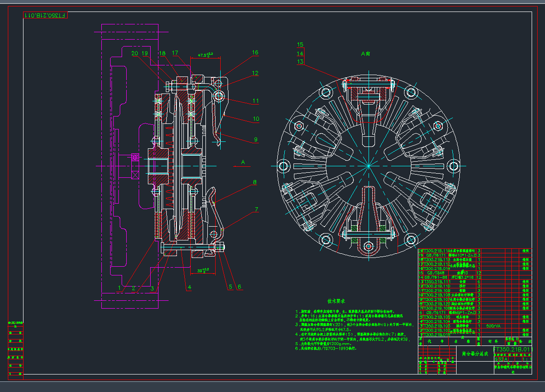Click the view direction letter A with arrow
The image size is (545, 392).
pos(243,162)
